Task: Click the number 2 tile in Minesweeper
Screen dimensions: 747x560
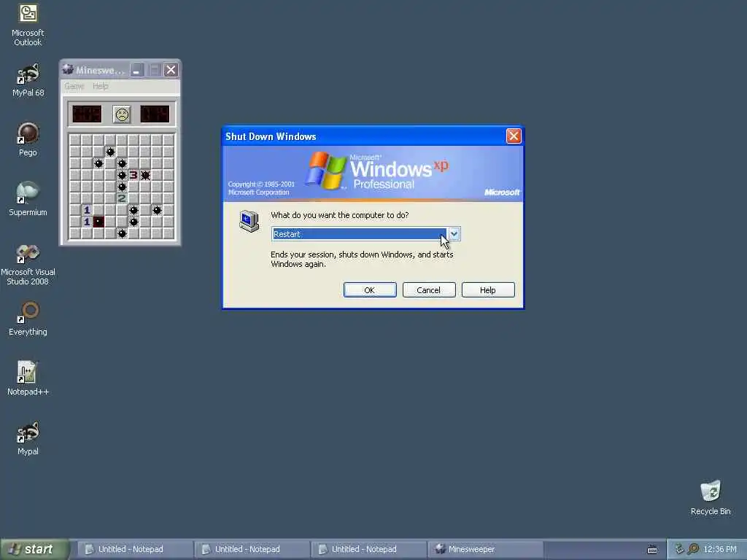Action: pyautogui.click(x=122, y=198)
